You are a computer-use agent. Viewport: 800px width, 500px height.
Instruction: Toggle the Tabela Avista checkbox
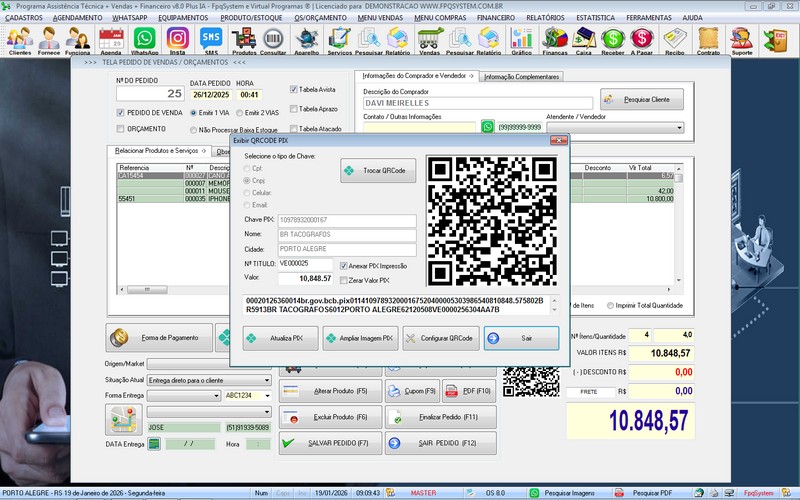[x=293, y=89]
